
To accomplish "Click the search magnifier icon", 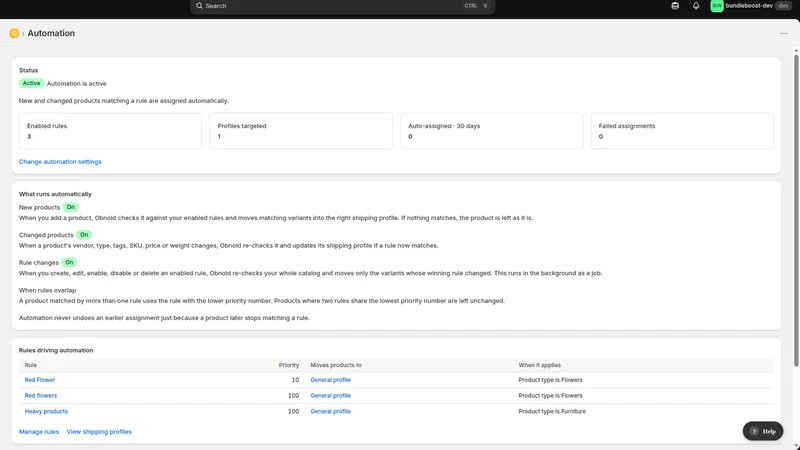I will [x=199, y=6].
